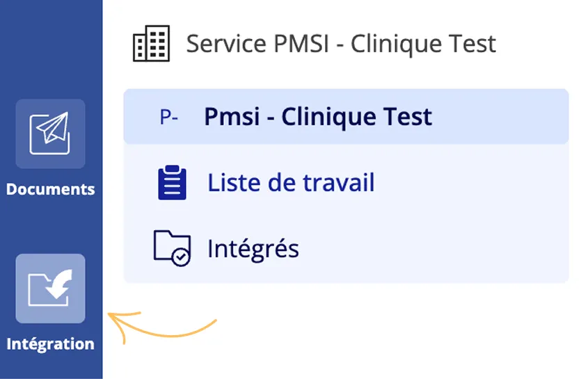Image resolution: width=588 pixels, height=381 pixels.
Task: Click the clipboard icon for Liste de travail
Action: click(172, 182)
